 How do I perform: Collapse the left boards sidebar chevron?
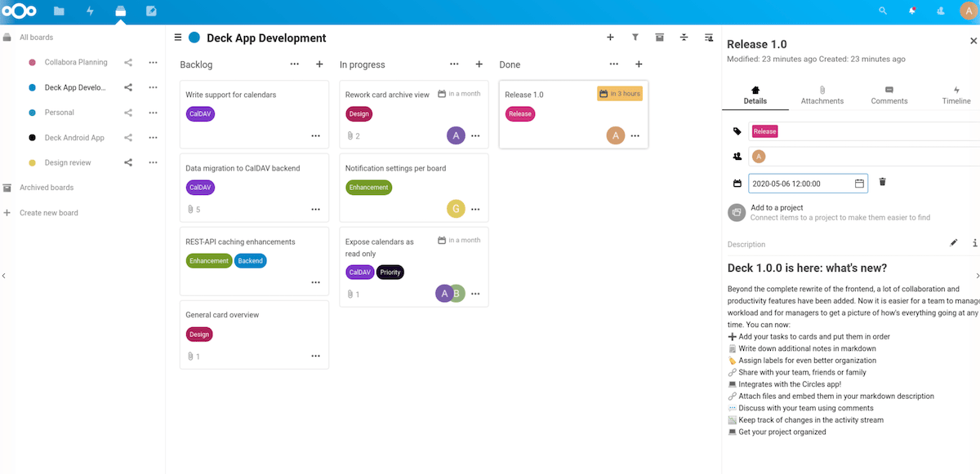[x=4, y=276]
